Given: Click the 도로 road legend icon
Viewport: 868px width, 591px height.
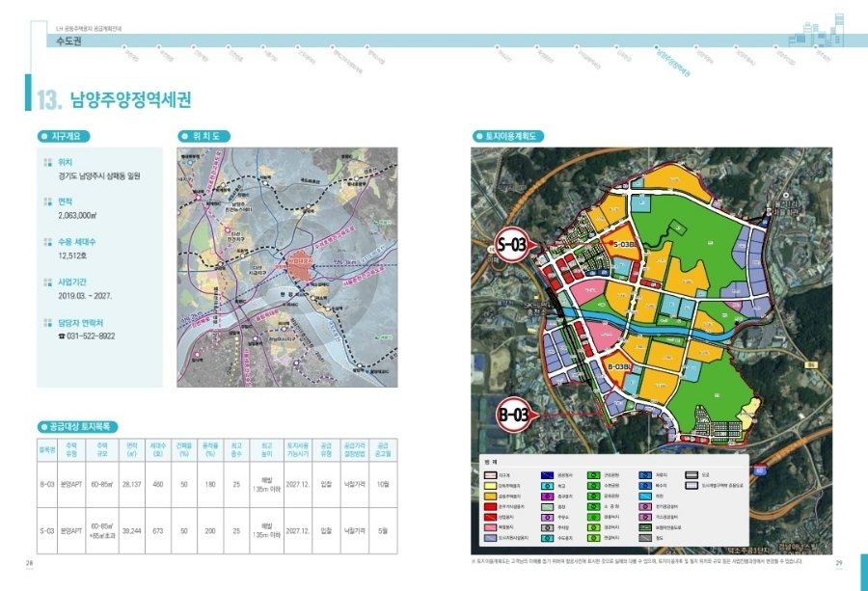Looking at the screenshot, I should coord(692,475).
